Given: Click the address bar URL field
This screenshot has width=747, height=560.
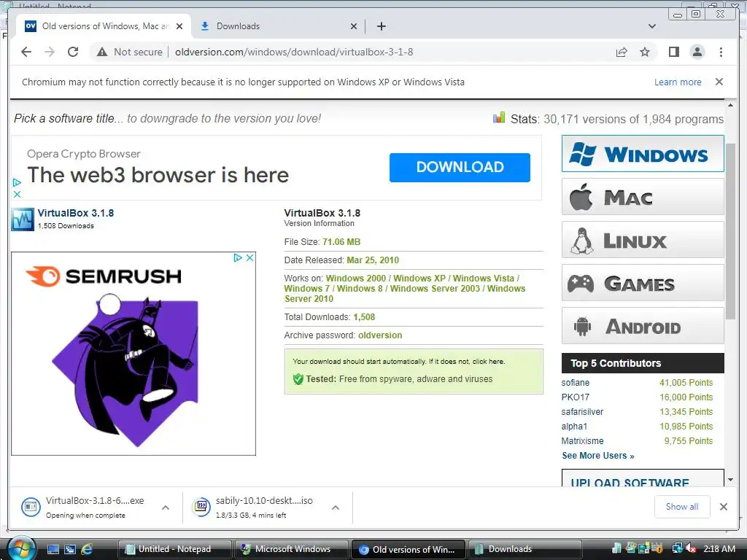Looking at the screenshot, I should 294,52.
